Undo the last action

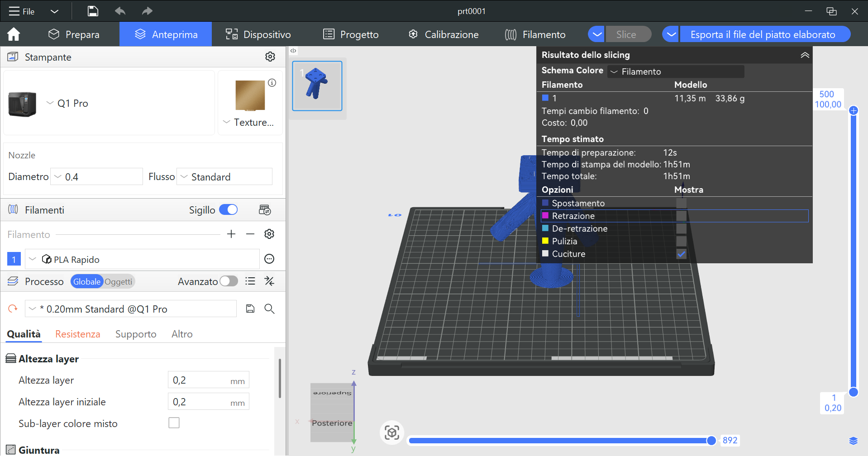point(120,11)
